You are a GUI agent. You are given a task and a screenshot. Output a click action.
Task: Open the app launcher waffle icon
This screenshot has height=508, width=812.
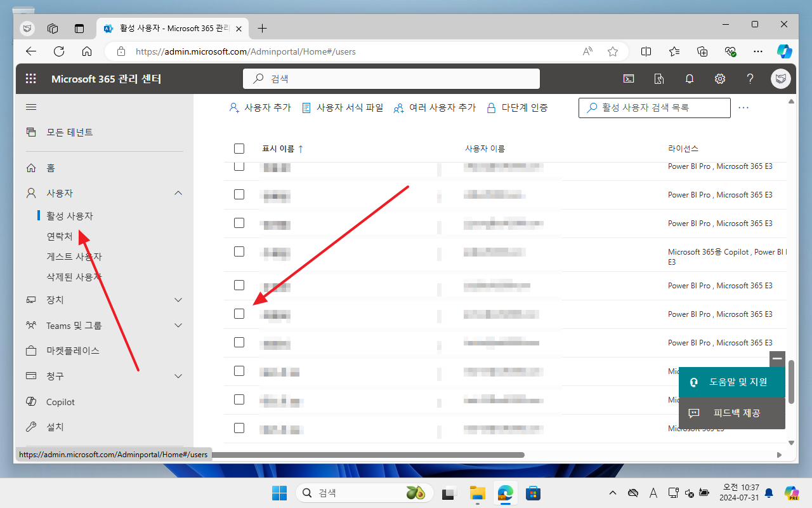click(30, 79)
